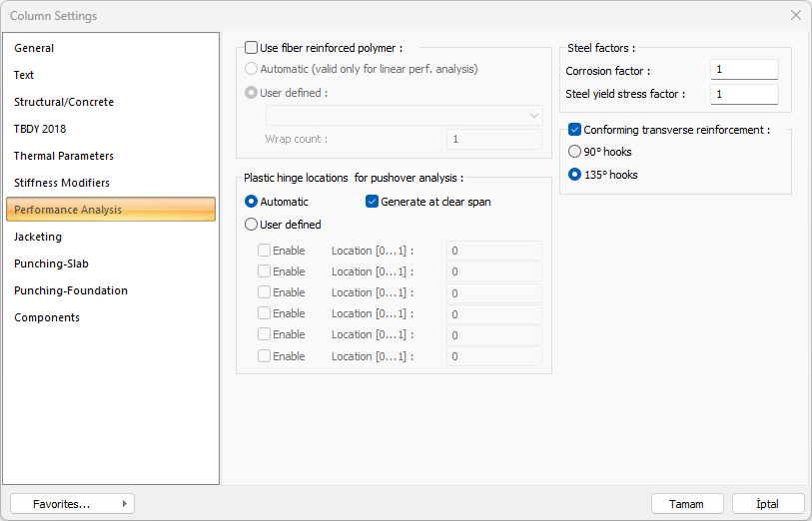Select the 135° hooks option
812x521 pixels.
(574, 175)
